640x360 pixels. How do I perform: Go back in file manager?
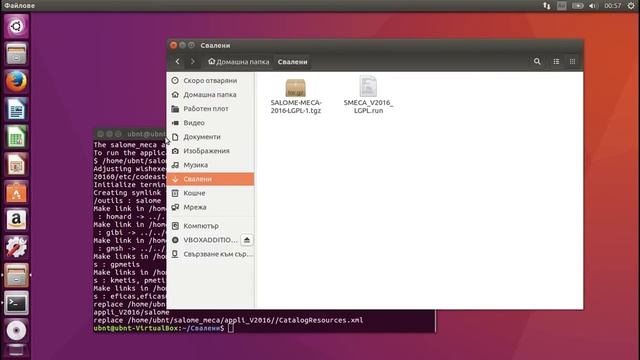[x=178, y=62]
